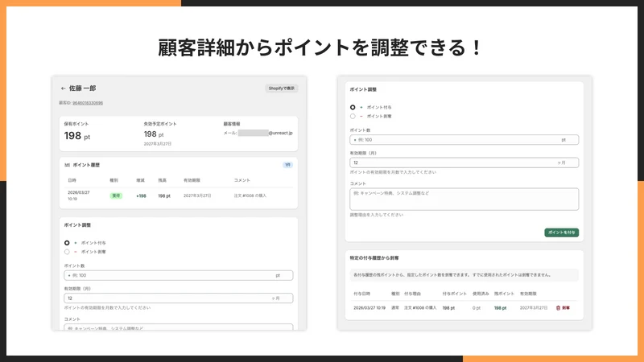Click the 2026/03/27 10:19 cell in ポイント履歴
Viewport: 644px width, 362px height.
78,195
